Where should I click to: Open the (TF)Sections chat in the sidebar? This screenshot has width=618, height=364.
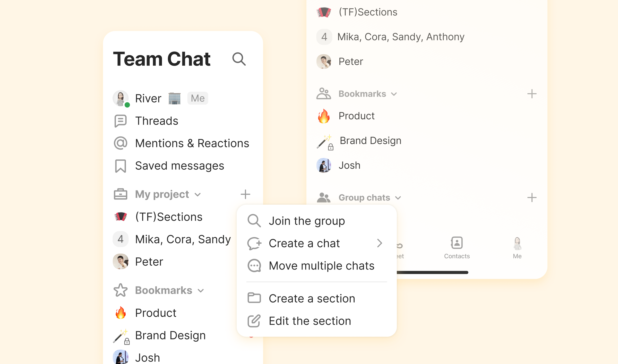[169, 217]
